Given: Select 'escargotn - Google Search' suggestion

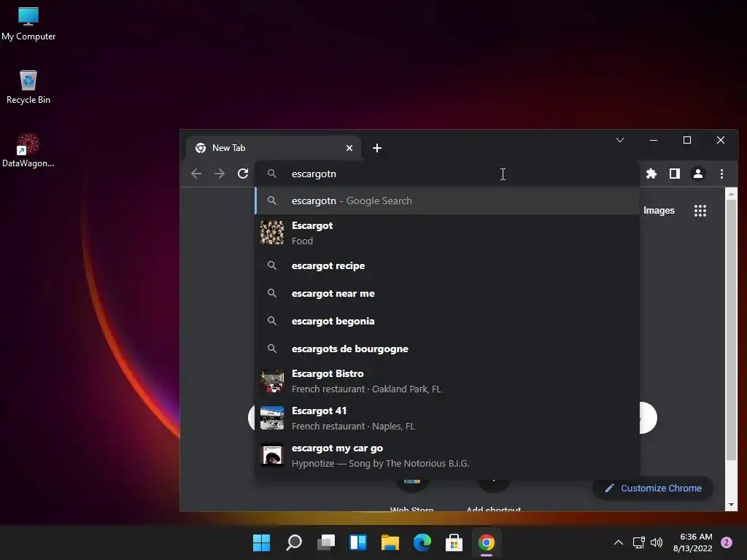Looking at the screenshot, I should [x=448, y=201].
